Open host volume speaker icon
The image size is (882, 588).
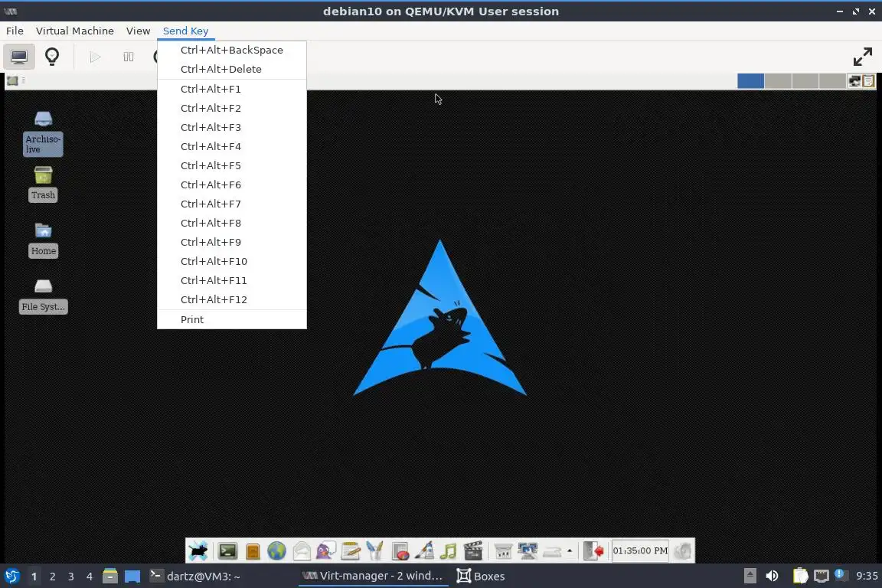(x=773, y=577)
